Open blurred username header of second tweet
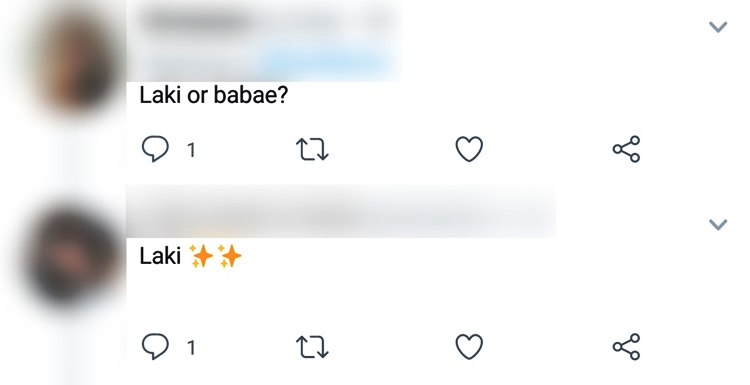The width and height of the screenshot is (750, 385). click(x=341, y=213)
